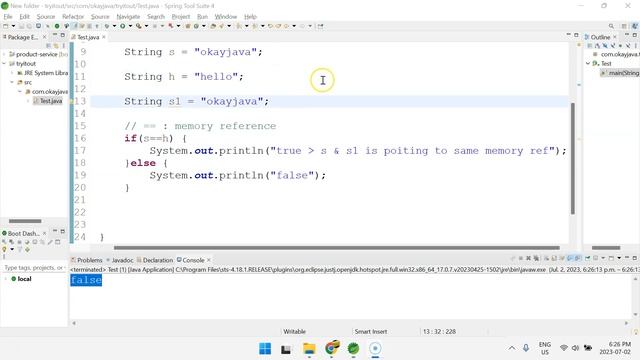Open File Explorer from the taskbar

[309, 349]
